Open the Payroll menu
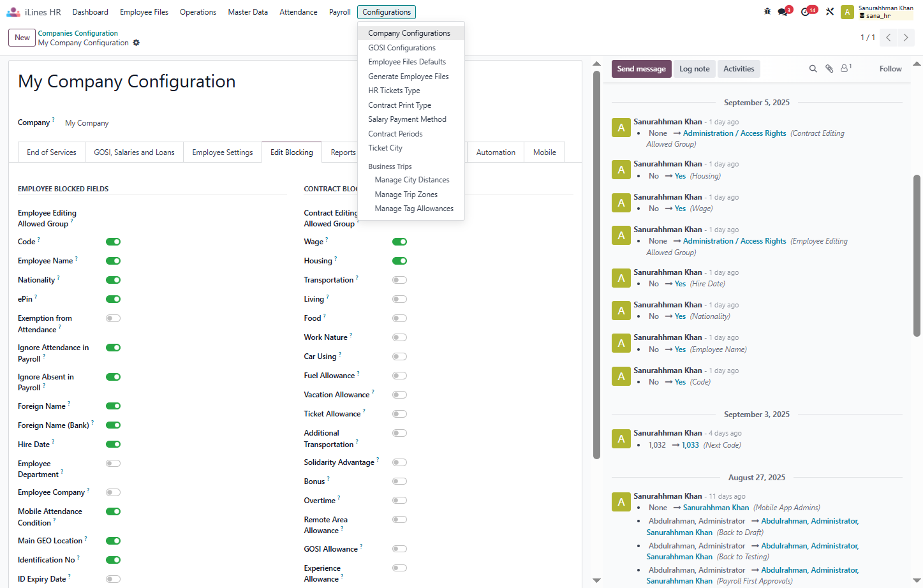Image resolution: width=923 pixels, height=588 pixels. click(x=340, y=12)
